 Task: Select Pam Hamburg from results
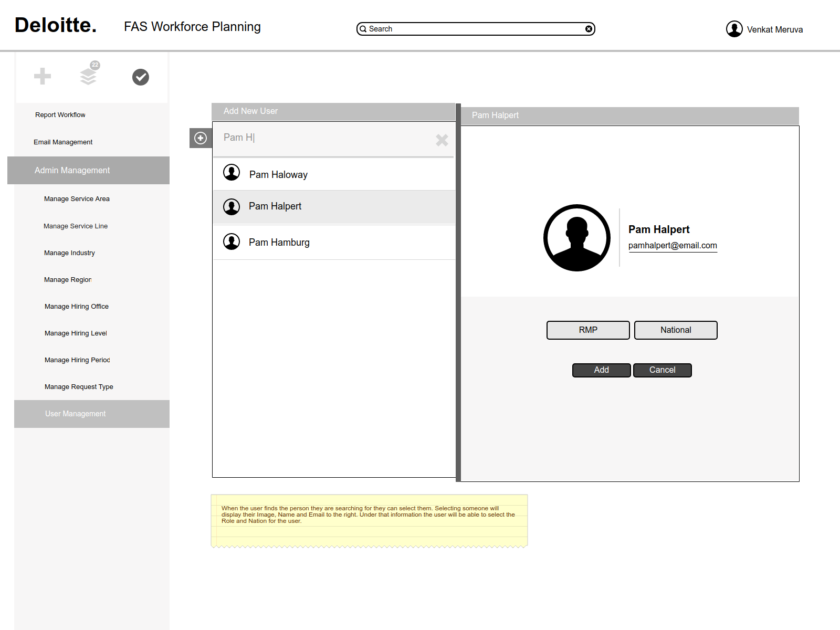tap(334, 242)
